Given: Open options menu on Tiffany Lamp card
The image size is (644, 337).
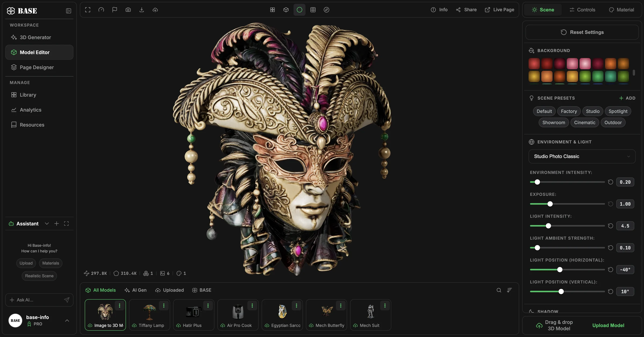Looking at the screenshot, I should point(164,305).
